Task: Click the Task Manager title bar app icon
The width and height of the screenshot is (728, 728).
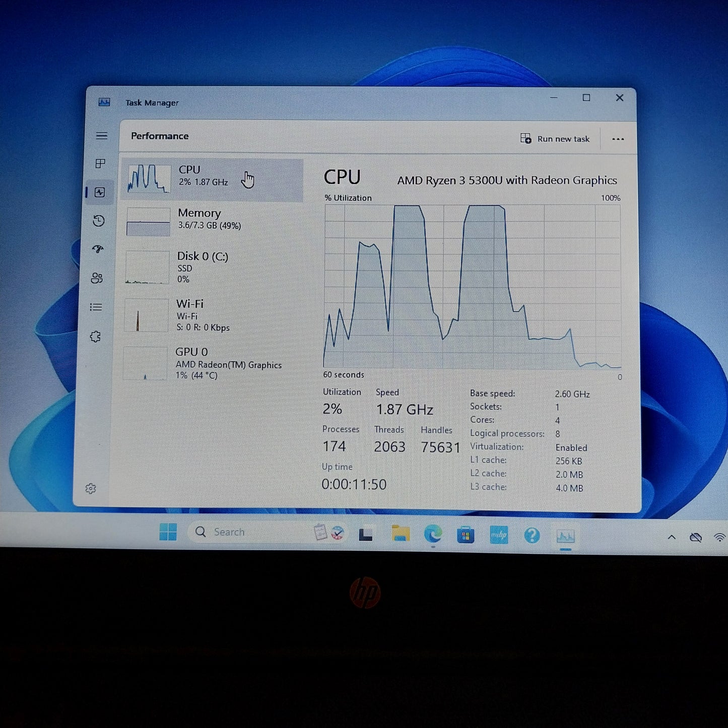Action: coord(104,102)
